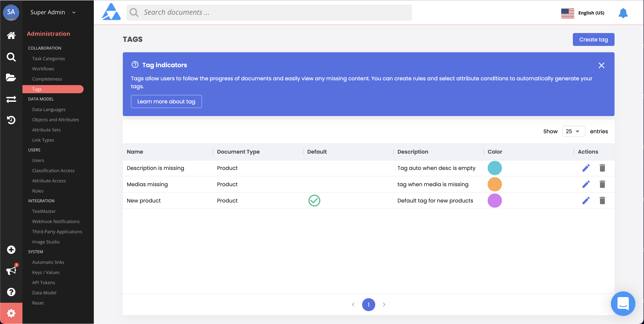Open TextMaster integration
This screenshot has height=324, width=644.
(x=44, y=211)
